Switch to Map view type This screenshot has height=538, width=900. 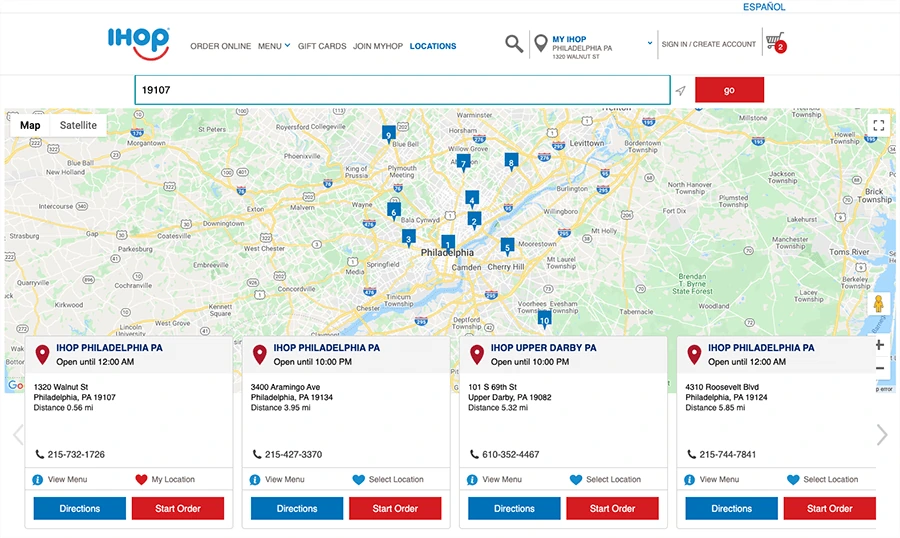tap(30, 125)
